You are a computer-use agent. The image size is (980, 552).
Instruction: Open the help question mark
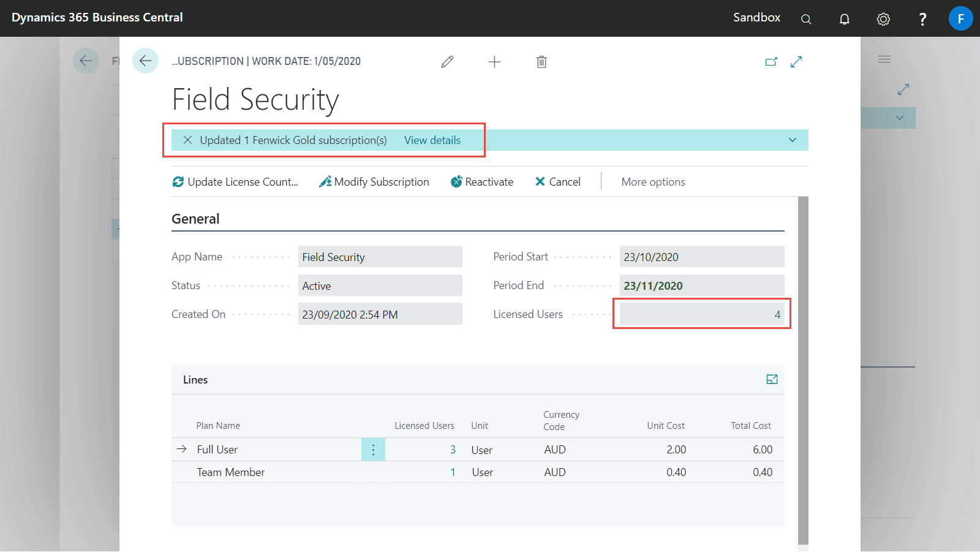tap(922, 19)
